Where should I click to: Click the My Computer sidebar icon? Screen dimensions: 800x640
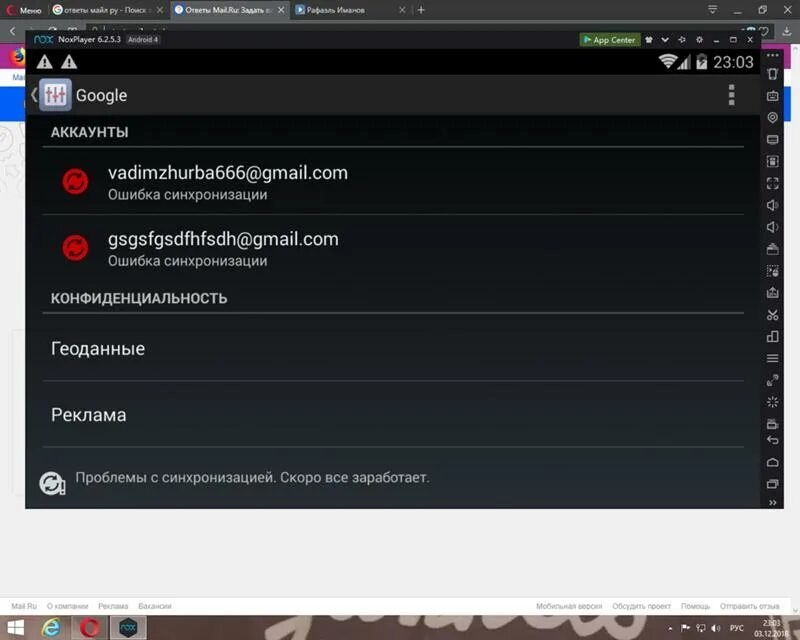click(772, 139)
